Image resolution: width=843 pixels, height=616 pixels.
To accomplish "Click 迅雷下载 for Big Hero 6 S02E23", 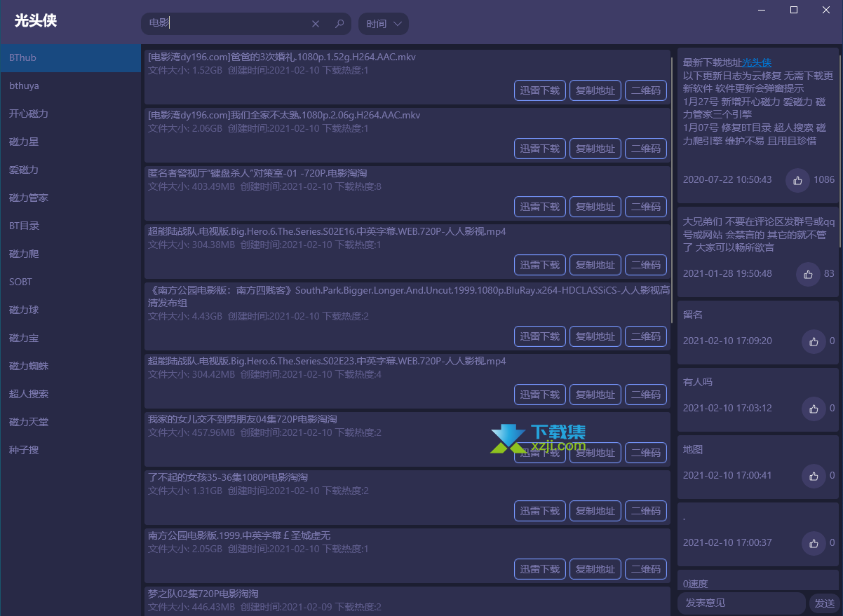I will coord(540,395).
